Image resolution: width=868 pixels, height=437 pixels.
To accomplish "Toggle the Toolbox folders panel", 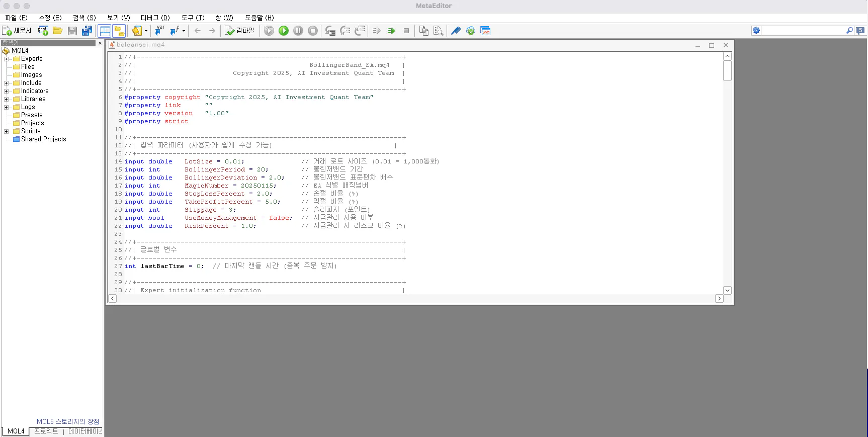I will [119, 31].
